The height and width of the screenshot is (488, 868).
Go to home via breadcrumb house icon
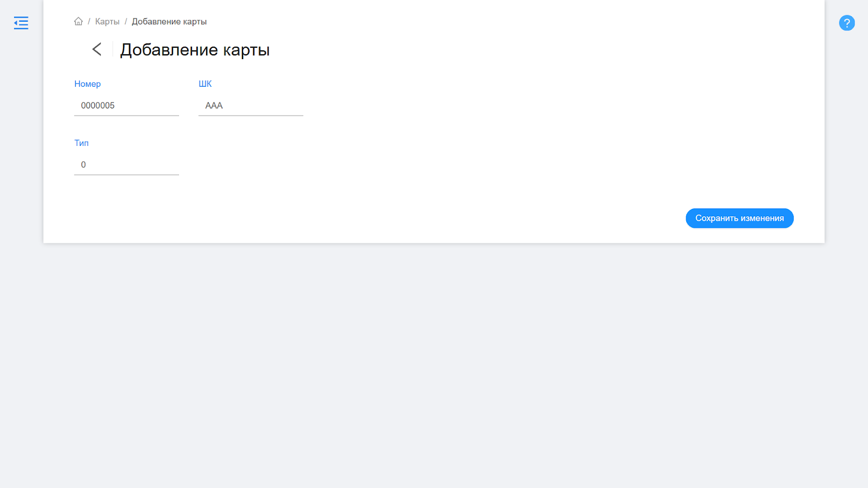[x=79, y=22]
